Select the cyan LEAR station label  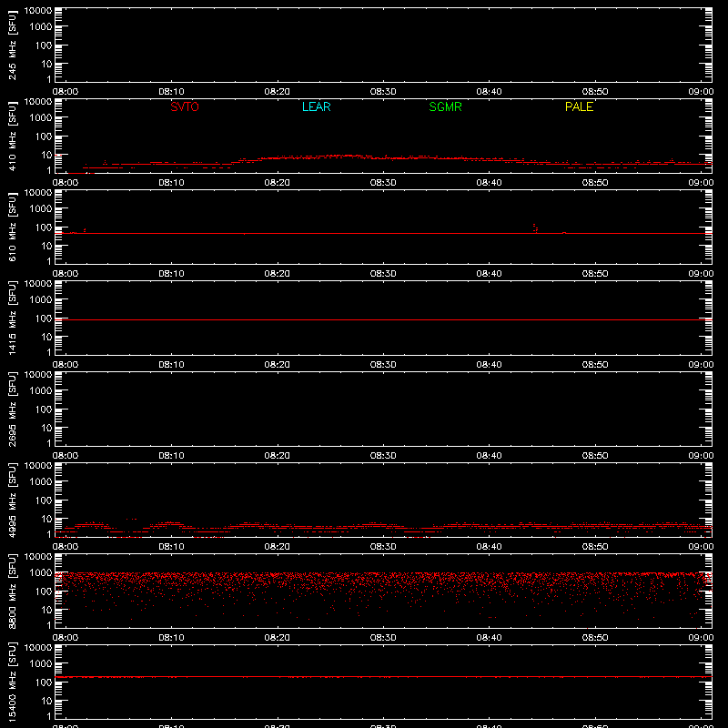click(x=316, y=106)
